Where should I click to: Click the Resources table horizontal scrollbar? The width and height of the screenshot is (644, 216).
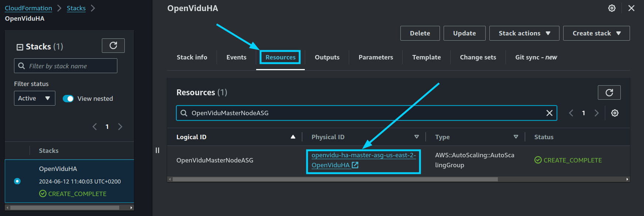[335, 179]
